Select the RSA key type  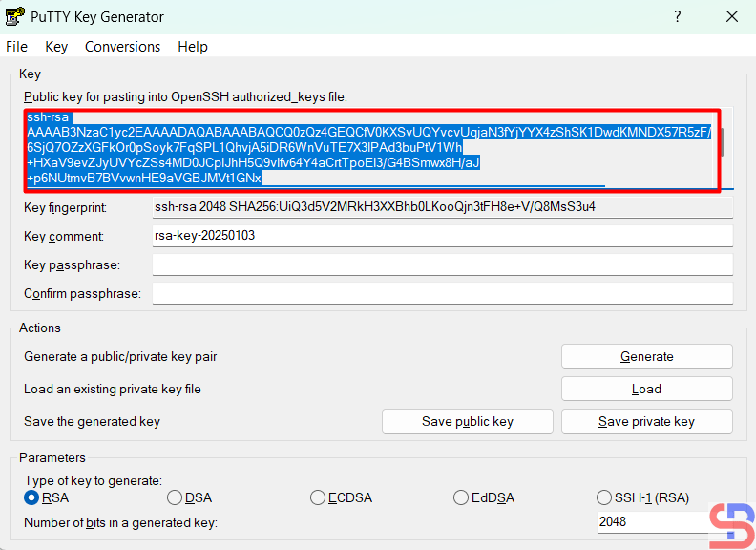tap(32, 497)
